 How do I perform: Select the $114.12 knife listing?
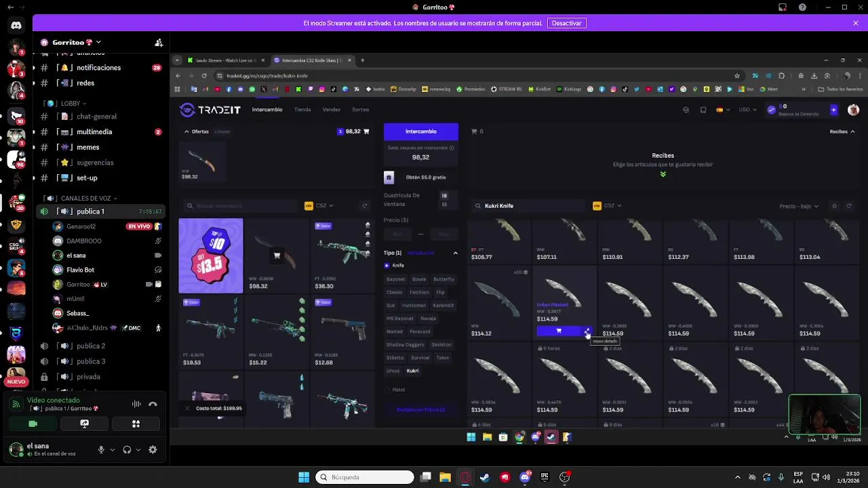498,302
